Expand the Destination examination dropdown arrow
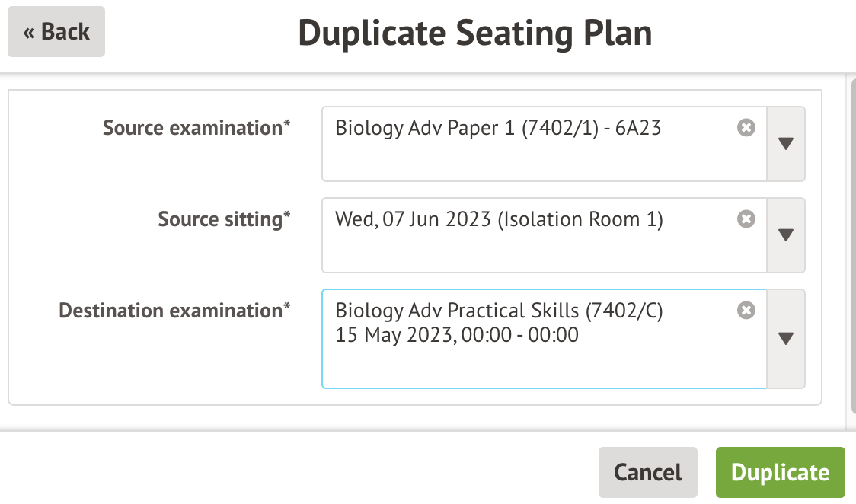The width and height of the screenshot is (856, 504). 786,338
